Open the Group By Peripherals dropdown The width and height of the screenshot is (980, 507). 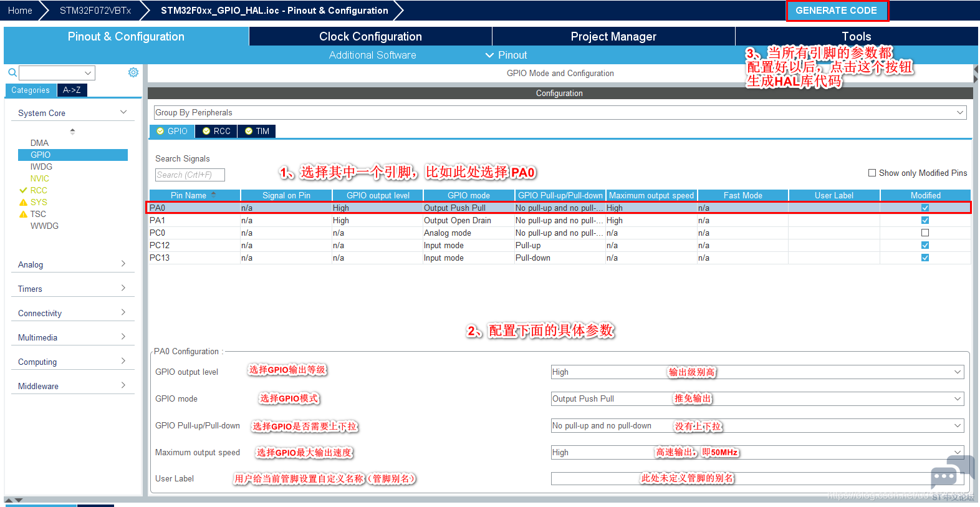coord(560,112)
